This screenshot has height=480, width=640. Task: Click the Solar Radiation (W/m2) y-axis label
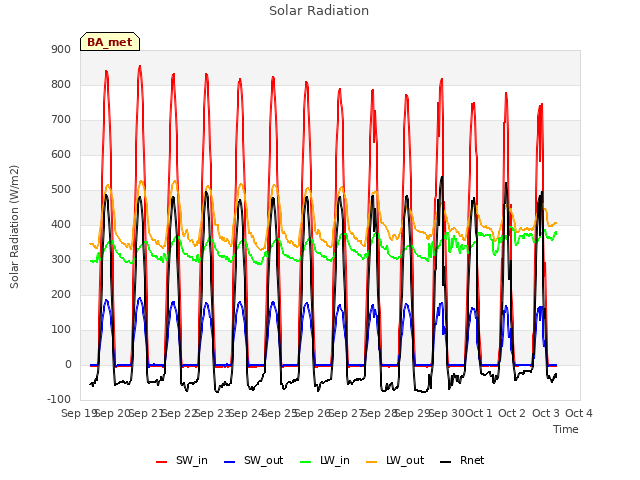pyautogui.click(x=14, y=227)
